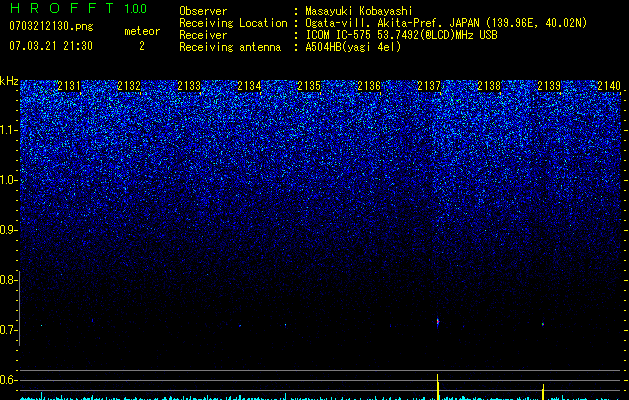This screenshot has width=629, height=400.
Task: Click the Receiver field label
Action: click(203, 35)
